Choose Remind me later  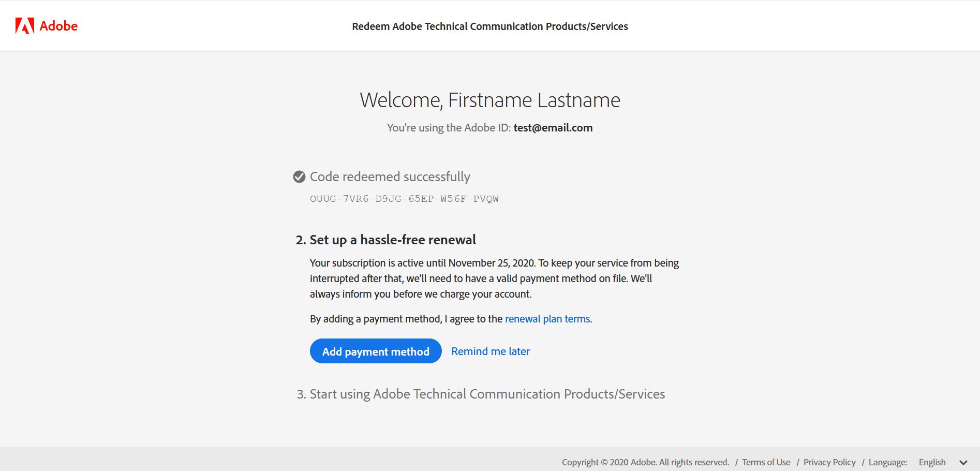point(491,351)
